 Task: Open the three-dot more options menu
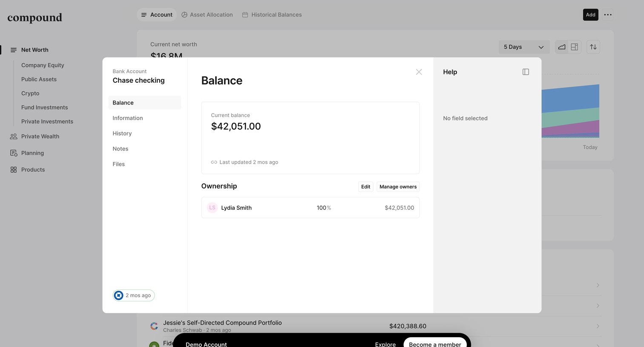coord(608,14)
